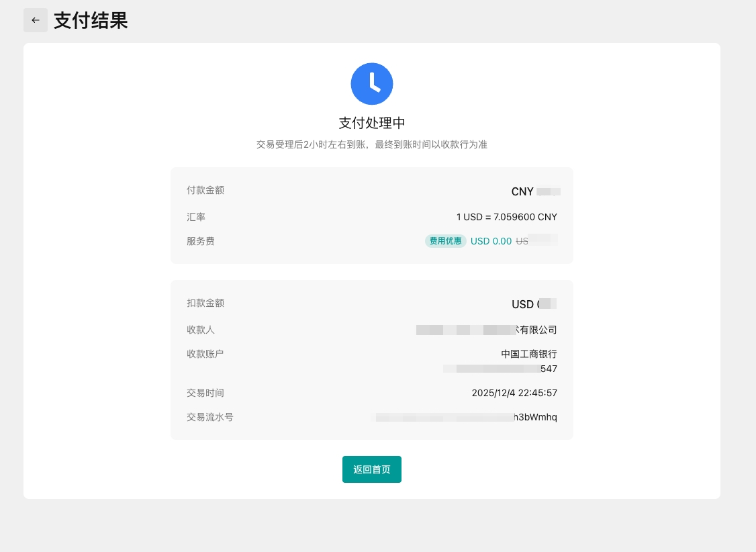Click the strikethrough original service fee
Screen dimensions: 756x552
[x=536, y=241]
